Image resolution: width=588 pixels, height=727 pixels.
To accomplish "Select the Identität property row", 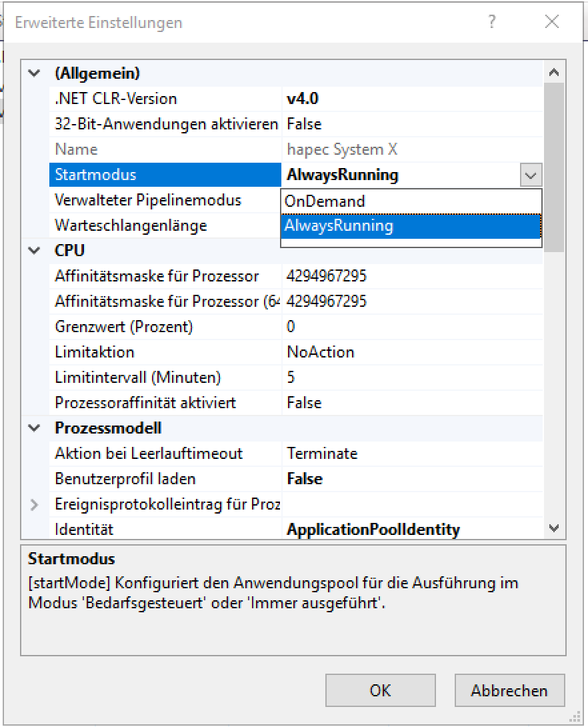I will point(84,530).
